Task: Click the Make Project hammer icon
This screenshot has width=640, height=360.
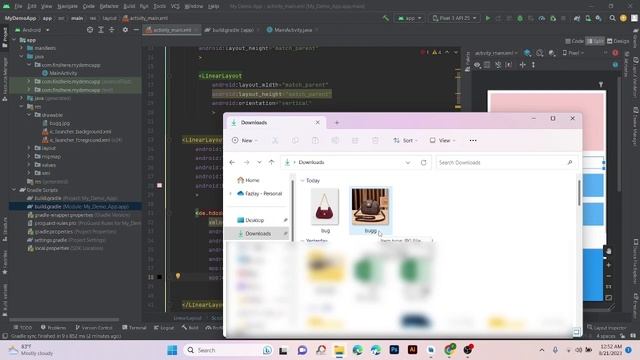Action: (386, 18)
